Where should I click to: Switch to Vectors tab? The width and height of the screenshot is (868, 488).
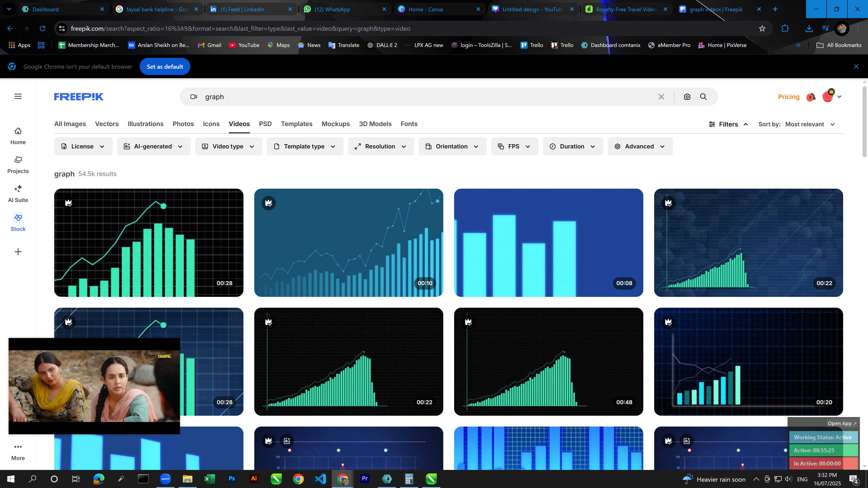107,124
